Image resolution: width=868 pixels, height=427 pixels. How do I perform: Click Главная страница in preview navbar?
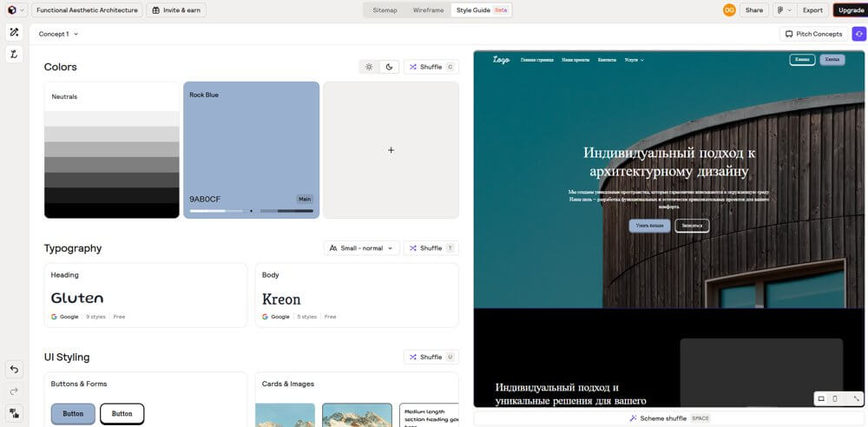pos(537,60)
